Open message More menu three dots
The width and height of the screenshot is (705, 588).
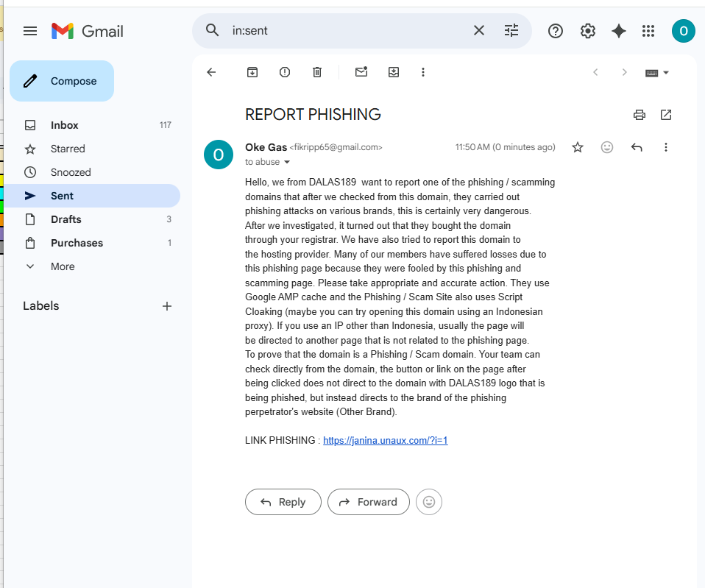tap(666, 147)
